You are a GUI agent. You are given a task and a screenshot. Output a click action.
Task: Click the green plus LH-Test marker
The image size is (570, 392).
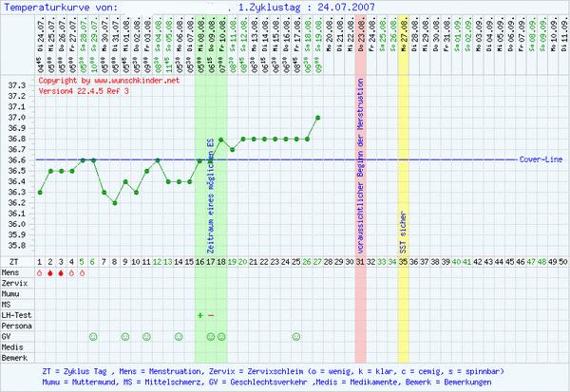pos(199,314)
